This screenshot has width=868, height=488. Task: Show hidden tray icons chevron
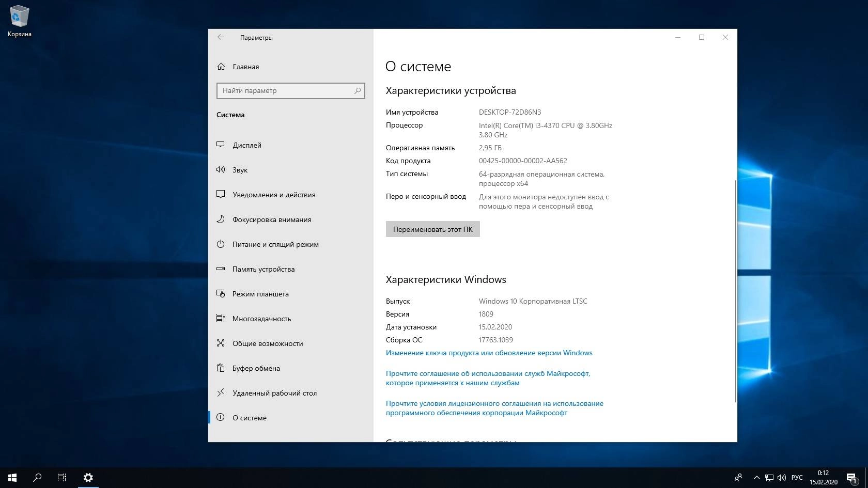click(757, 478)
